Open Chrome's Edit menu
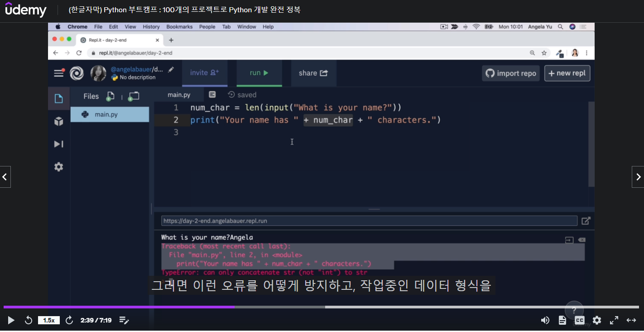This screenshot has width=644, height=332. 114,27
